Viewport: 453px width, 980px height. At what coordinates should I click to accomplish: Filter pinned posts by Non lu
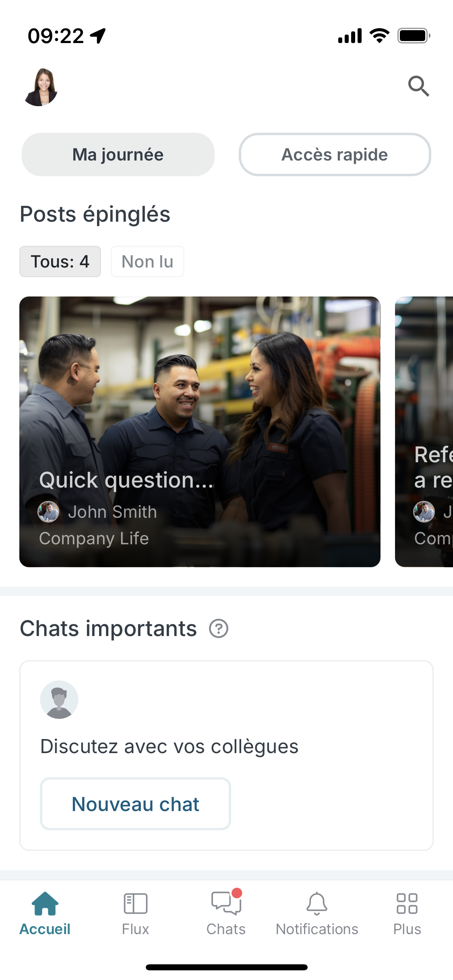coord(147,261)
